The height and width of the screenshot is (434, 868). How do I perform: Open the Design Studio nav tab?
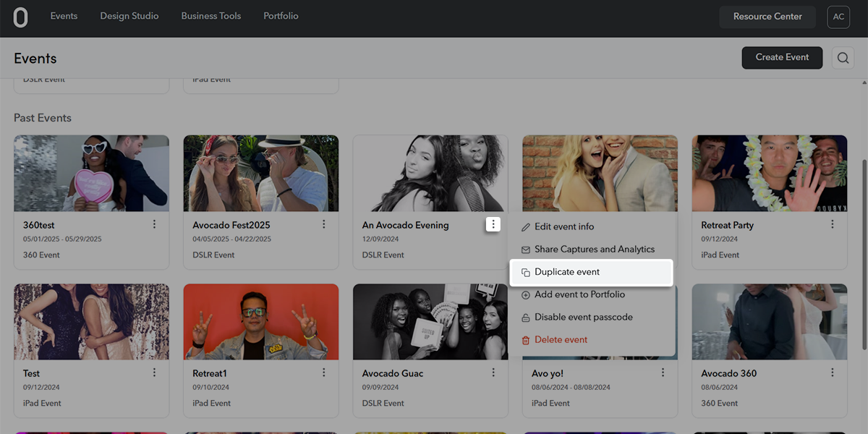coord(129,16)
